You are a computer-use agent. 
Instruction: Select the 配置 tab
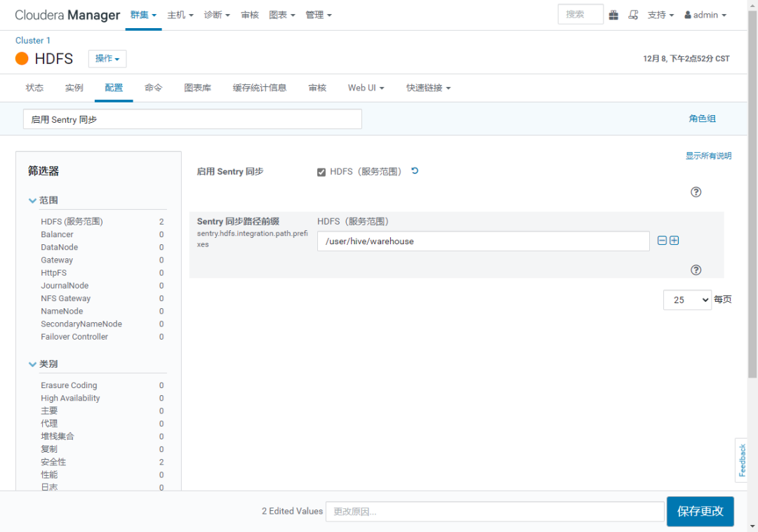click(114, 88)
